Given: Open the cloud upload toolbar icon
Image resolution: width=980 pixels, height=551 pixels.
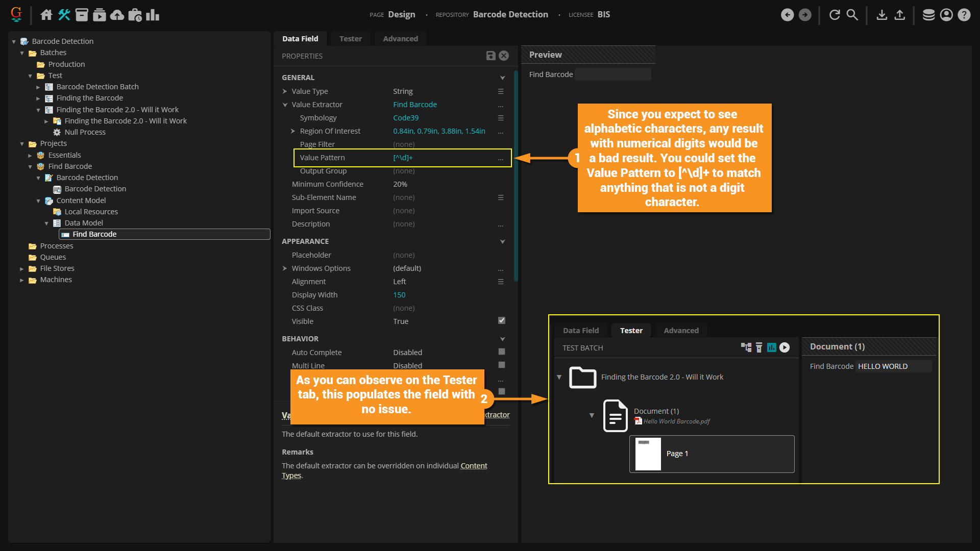Looking at the screenshot, I should [x=117, y=15].
